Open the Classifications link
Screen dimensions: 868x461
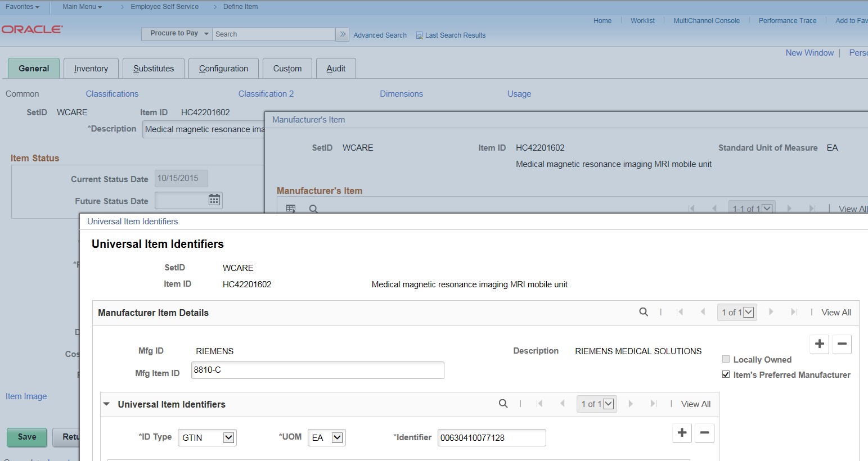point(112,94)
